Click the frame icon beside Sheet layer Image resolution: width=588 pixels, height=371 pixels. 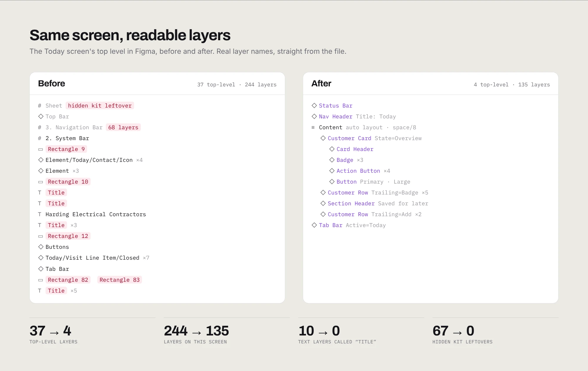coord(40,106)
